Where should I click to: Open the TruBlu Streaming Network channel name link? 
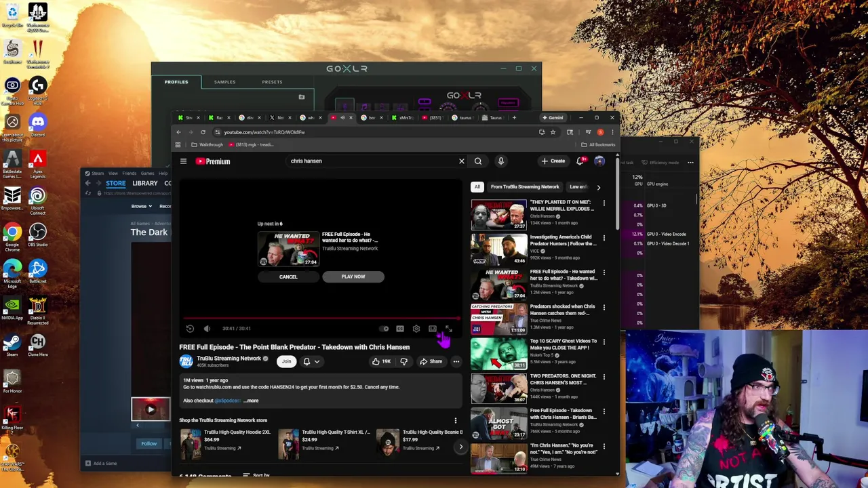coord(229,358)
